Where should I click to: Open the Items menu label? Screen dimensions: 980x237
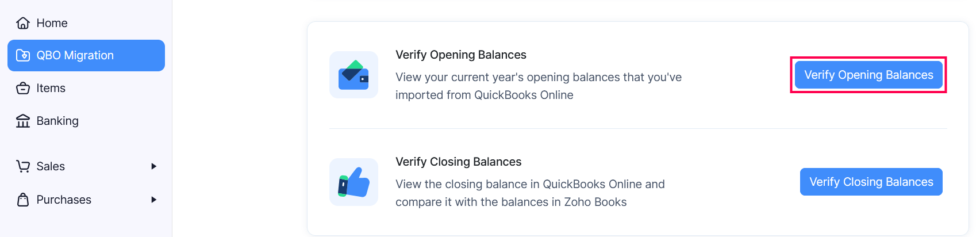tap(51, 88)
